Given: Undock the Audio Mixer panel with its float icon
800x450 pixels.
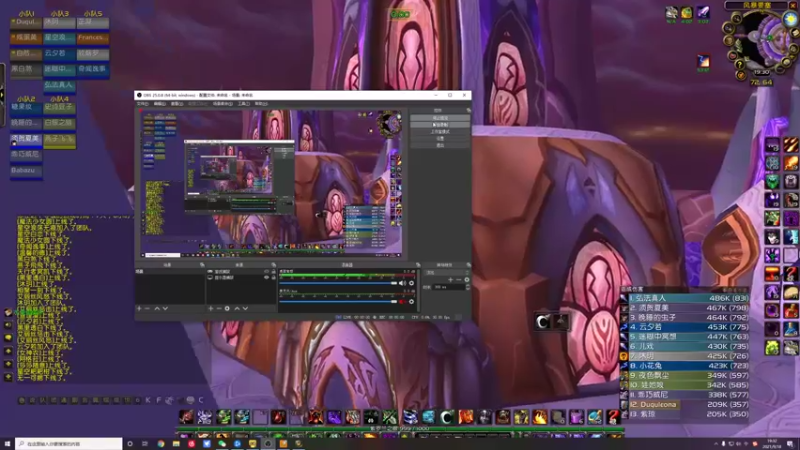Looking at the screenshot, I should (x=418, y=265).
